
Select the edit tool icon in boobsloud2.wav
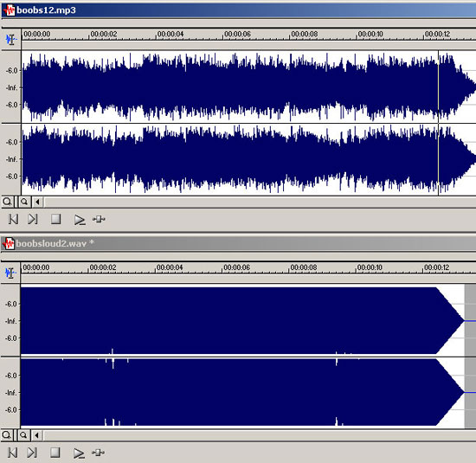tap(10, 273)
